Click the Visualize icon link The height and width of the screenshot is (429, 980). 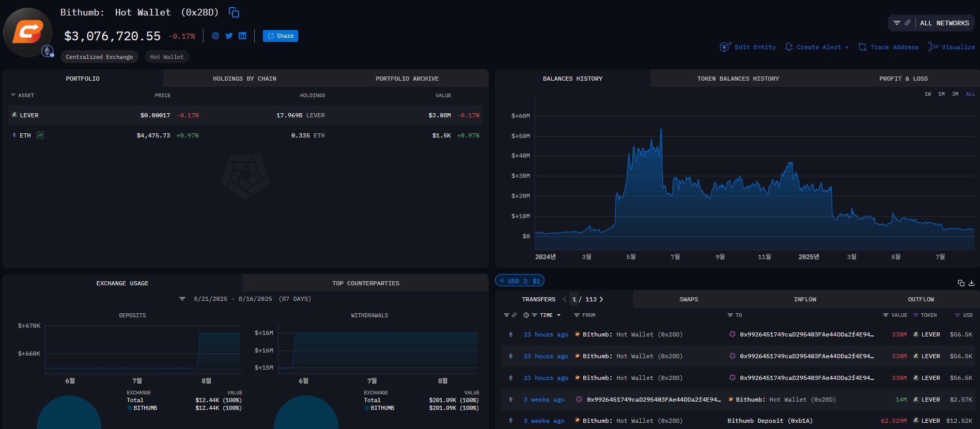(951, 47)
